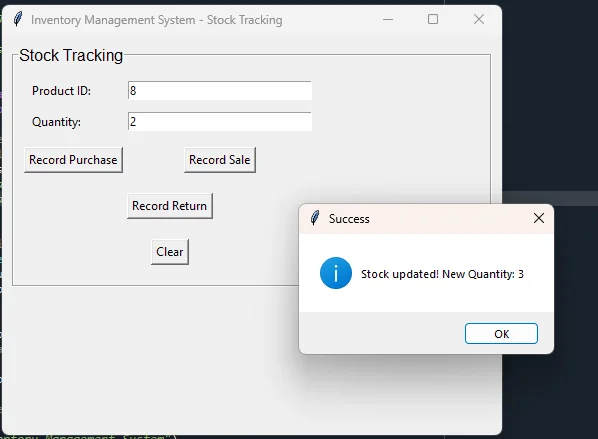Image resolution: width=598 pixels, height=439 pixels.
Task: Close the Success dialog with its X
Action: (539, 218)
